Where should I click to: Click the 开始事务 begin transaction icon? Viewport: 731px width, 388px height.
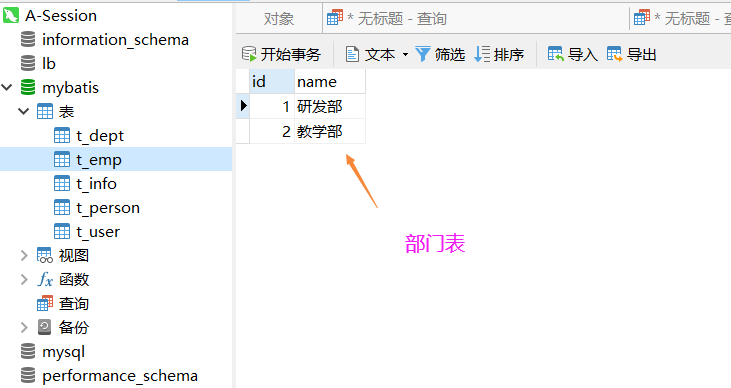(249, 54)
